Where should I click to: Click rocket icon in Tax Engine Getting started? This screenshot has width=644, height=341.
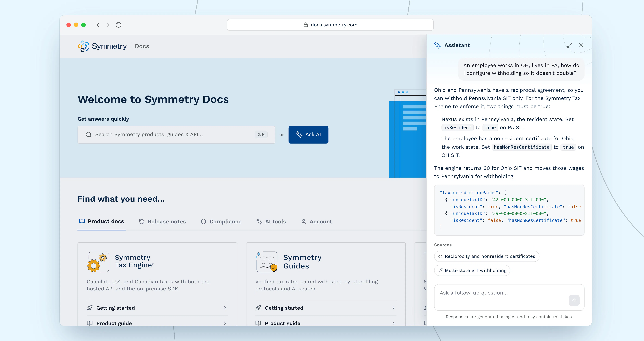pyautogui.click(x=90, y=308)
